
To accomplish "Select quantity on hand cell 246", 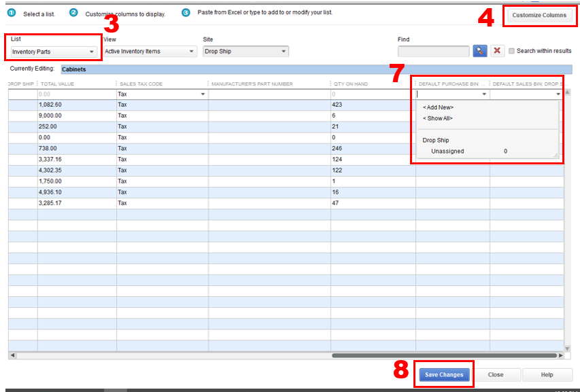I will [x=373, y=149].
